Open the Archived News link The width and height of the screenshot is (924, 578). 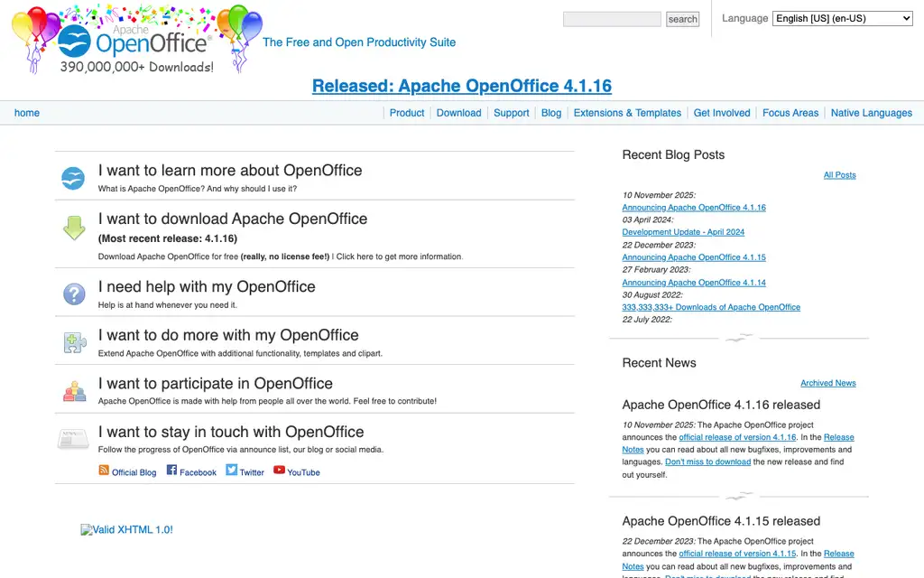(x=828, y=383)
